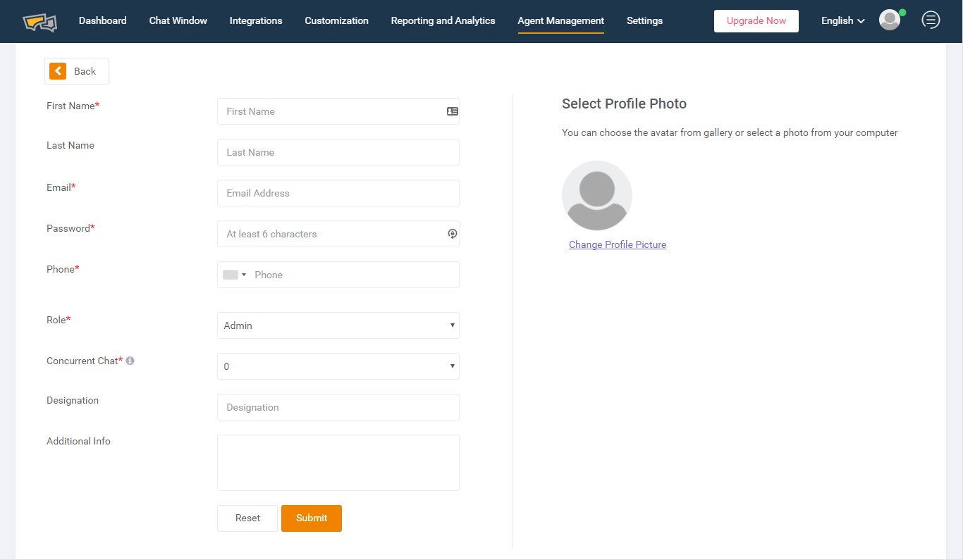The width and height of the screenshot is (963, 560).
Task: Click the orange Submit button
Action: [x=312, y=518]
